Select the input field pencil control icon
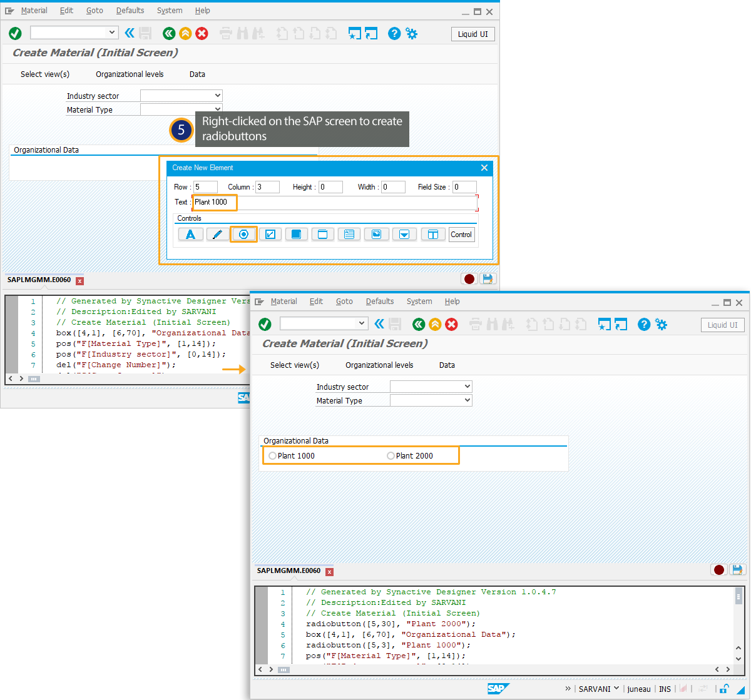Screen dimensions: 751x700 pos(217,235)
